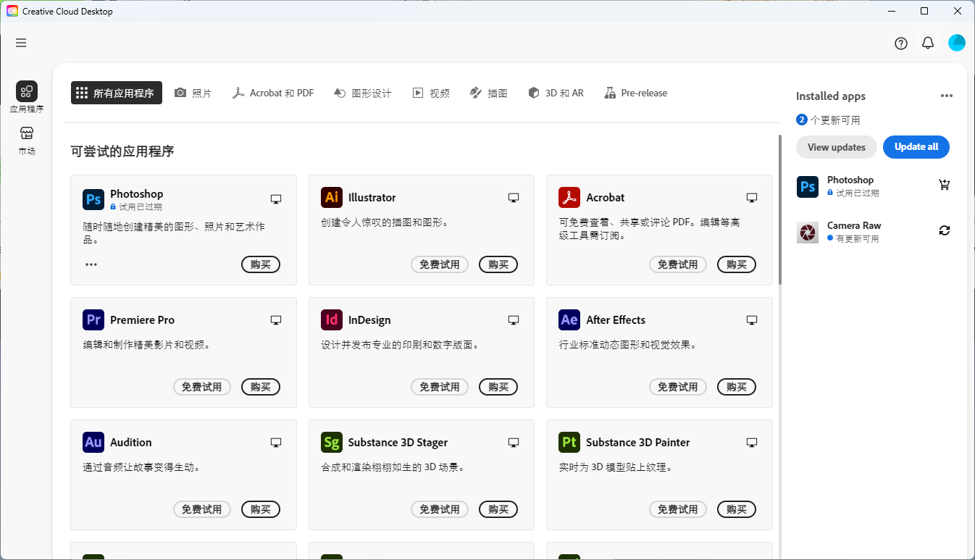975x560 pixels.
Task: Click the desktop monitor icon on Illustrator card
Action: 514,198
